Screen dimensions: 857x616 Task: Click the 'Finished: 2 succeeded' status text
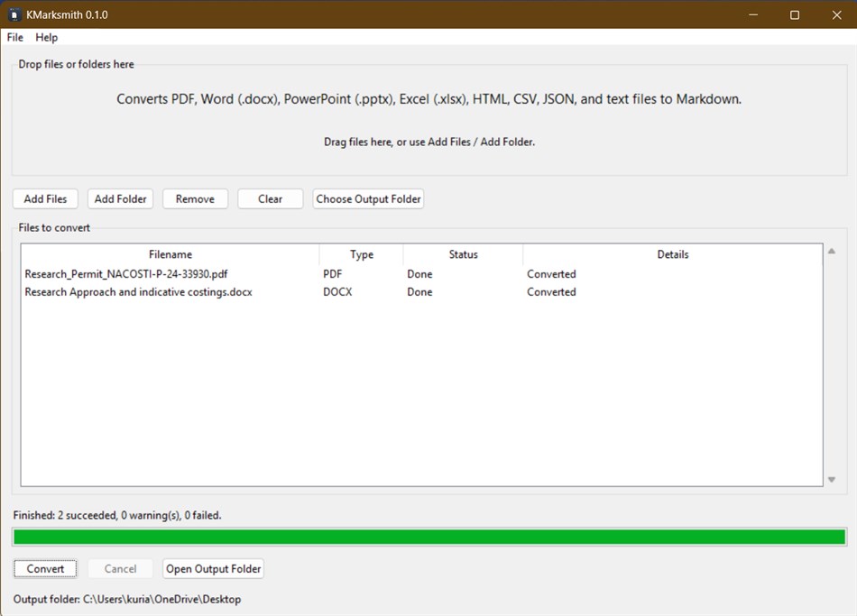coord(117,515)
